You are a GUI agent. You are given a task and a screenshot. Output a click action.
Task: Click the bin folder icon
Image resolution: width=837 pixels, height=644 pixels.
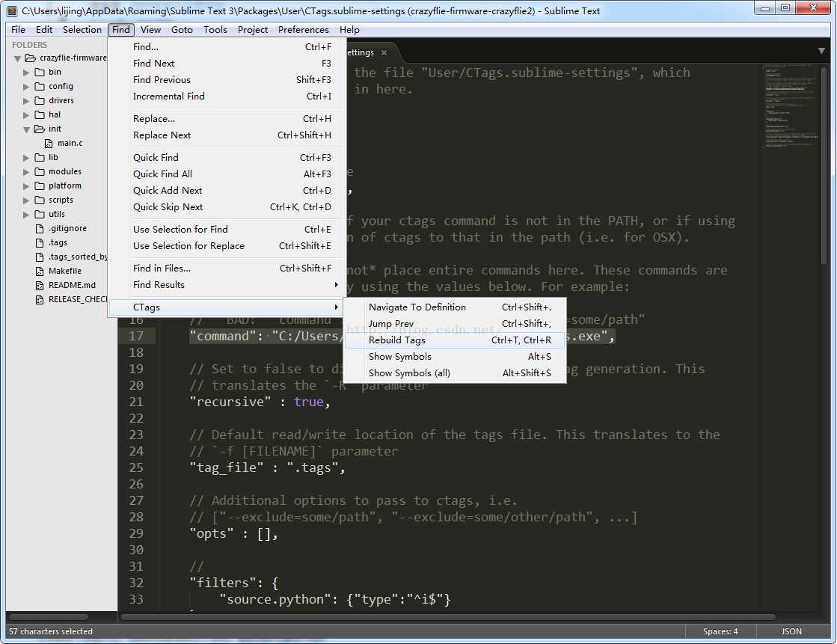tap(40, 72)
